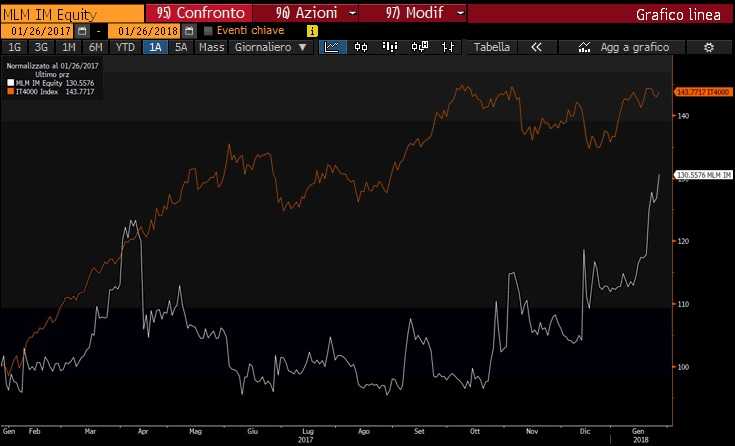Click the Mar month axis label
This screenshot has height=446, width=735.
coord(90,431)
